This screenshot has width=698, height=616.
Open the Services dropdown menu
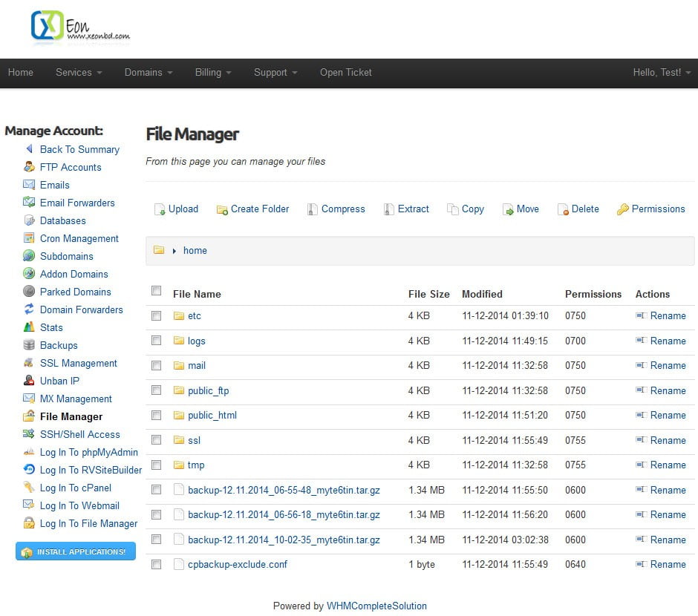[x=77, y=72]
